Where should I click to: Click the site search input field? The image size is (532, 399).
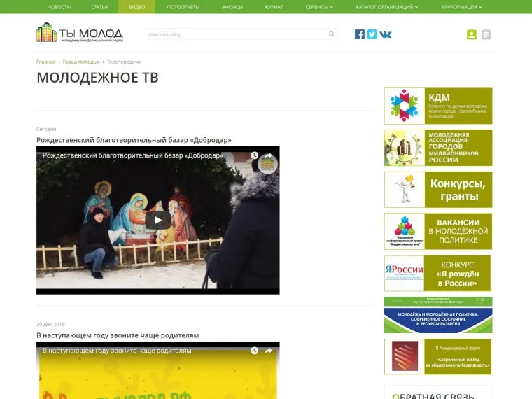(x=241, y=34)
